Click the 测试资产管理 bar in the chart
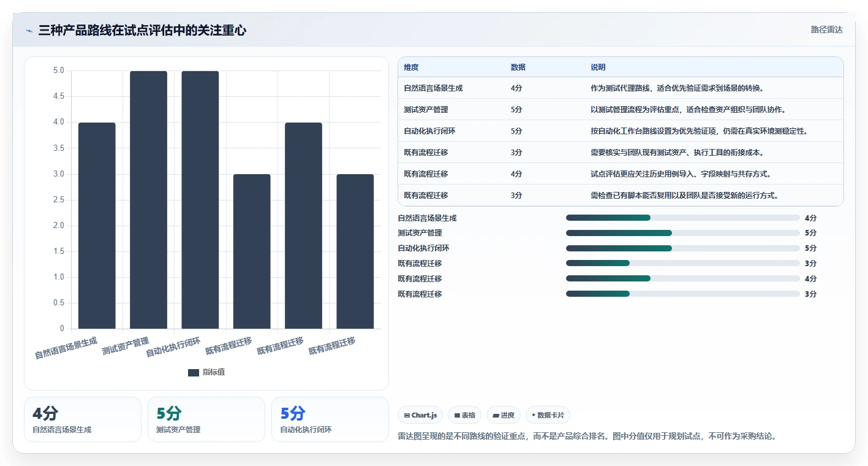Screen dimensions: 868x466 click(x=148, y=200)
